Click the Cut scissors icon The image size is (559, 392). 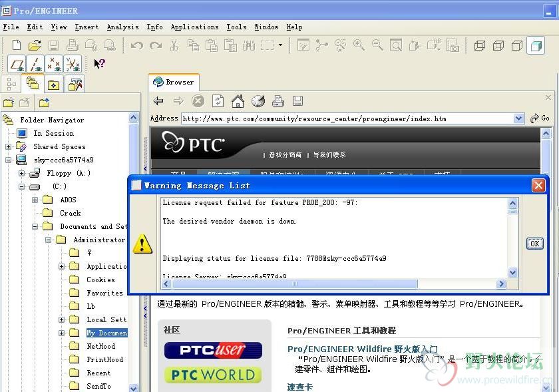[x=174, y=45]
